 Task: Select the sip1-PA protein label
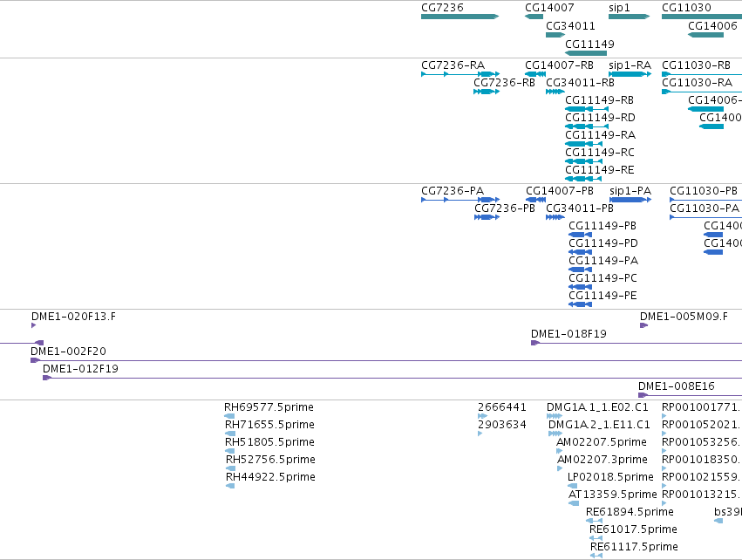tap(630, 191)
